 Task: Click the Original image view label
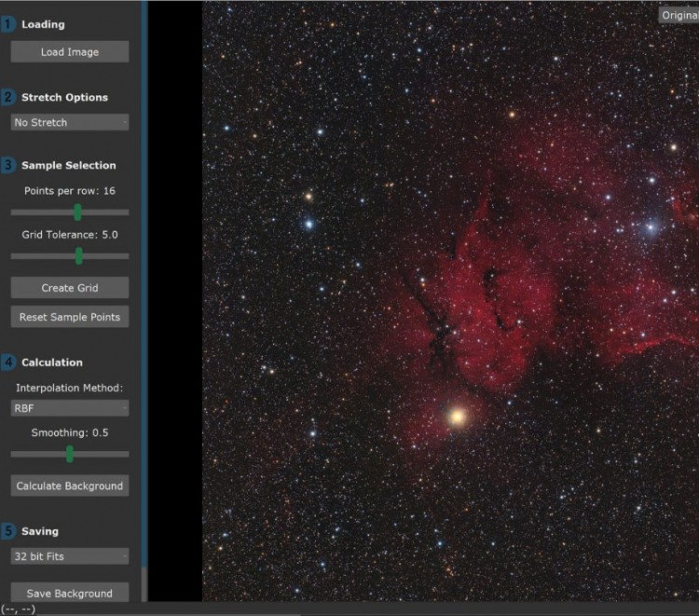(678, 15)
